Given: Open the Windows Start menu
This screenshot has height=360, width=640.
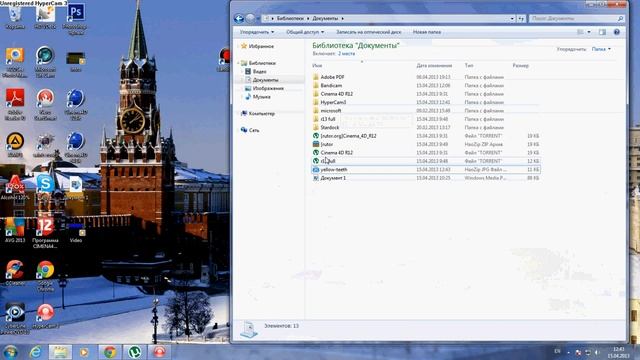Looking at the screenshot, I should click(10, 352).
